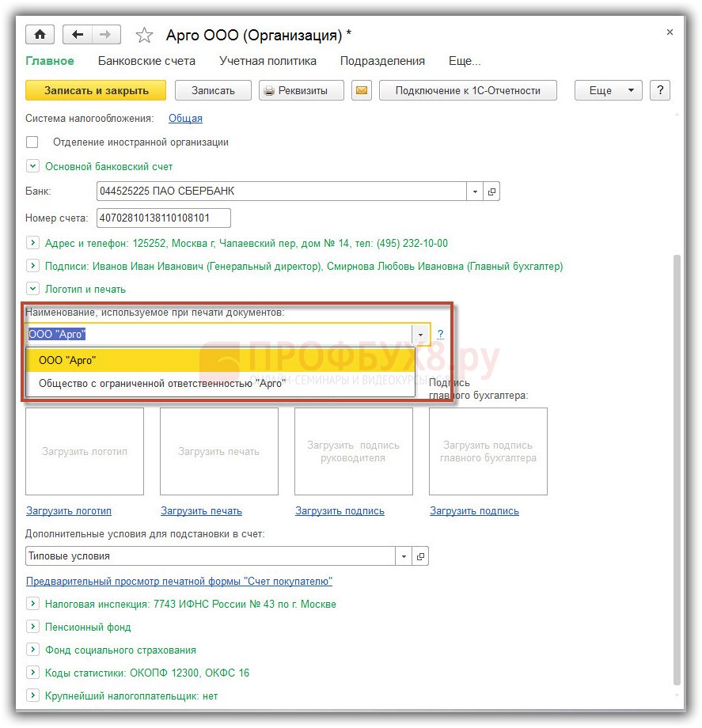The width and height of the screenshot is (702, 728).
Task: Toggle Отделение иностранной организации checkbox
Action: (32, 142)
